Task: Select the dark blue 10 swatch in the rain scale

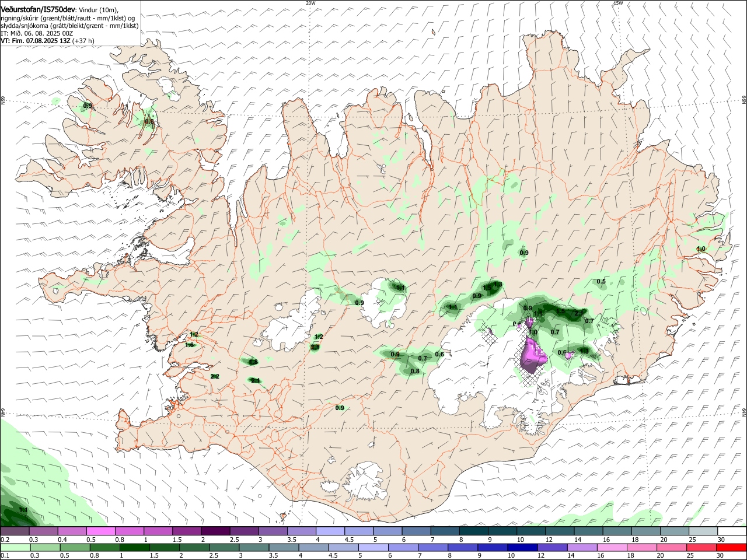Action: click(522, 548)
